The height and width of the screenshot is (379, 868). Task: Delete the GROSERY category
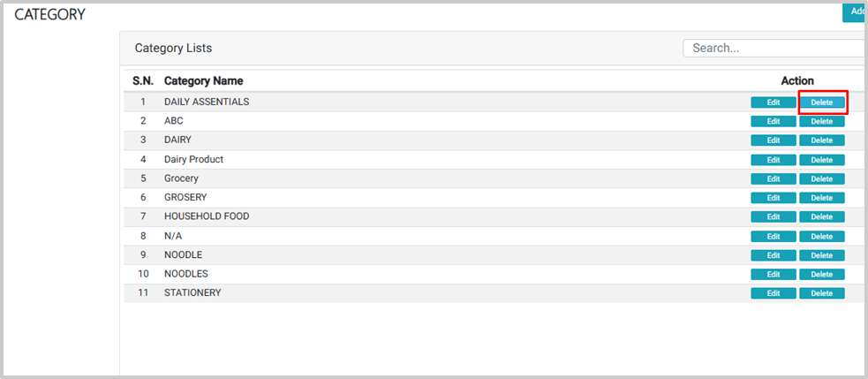(x=821, y=198)
